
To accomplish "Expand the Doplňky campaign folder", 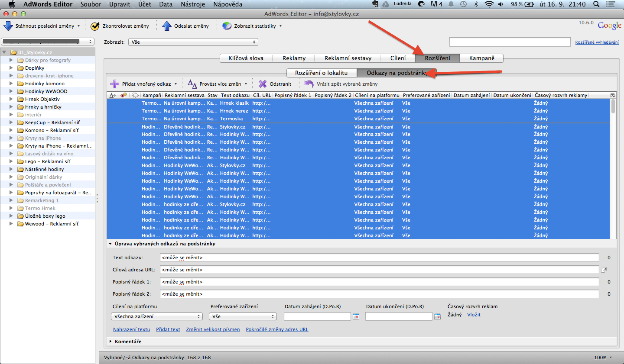I will [x=11, y=68].
